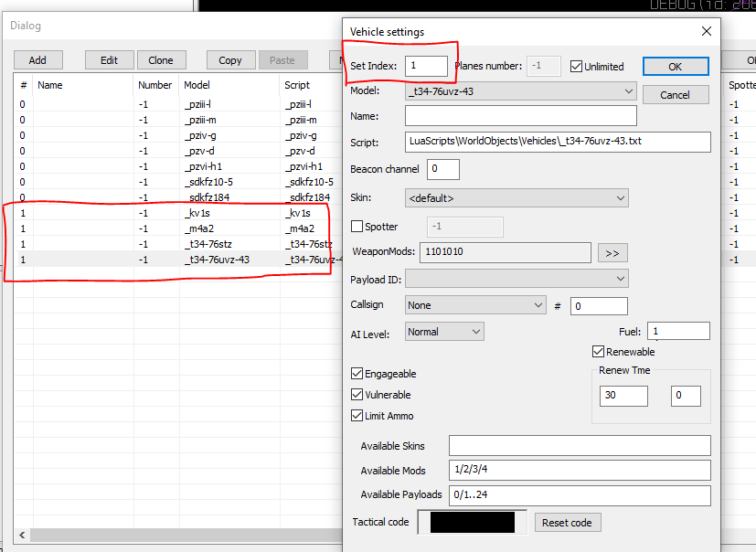This screenshot has height=552, width=756.
Task: Open the Payload ID dropdown
Action: 620,278
